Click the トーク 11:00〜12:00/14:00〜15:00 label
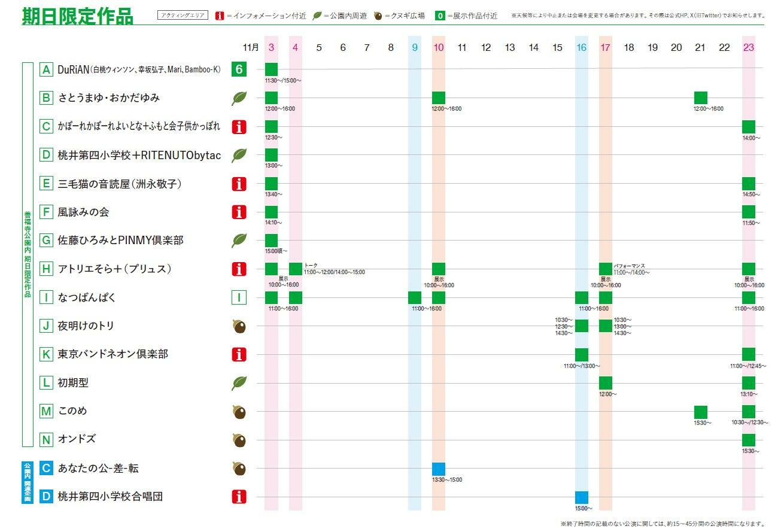The height and width of the screenshot is (532, 784). pyautogui.click(x=334, y=269)
